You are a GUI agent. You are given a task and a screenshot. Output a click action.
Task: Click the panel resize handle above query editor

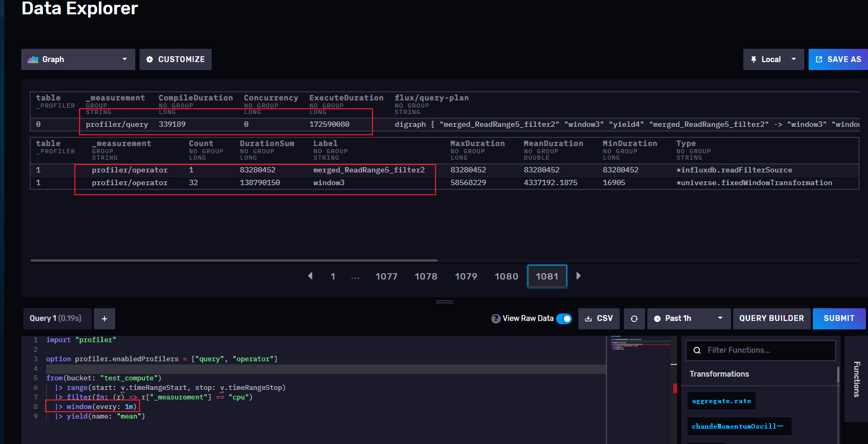(445, 302)
